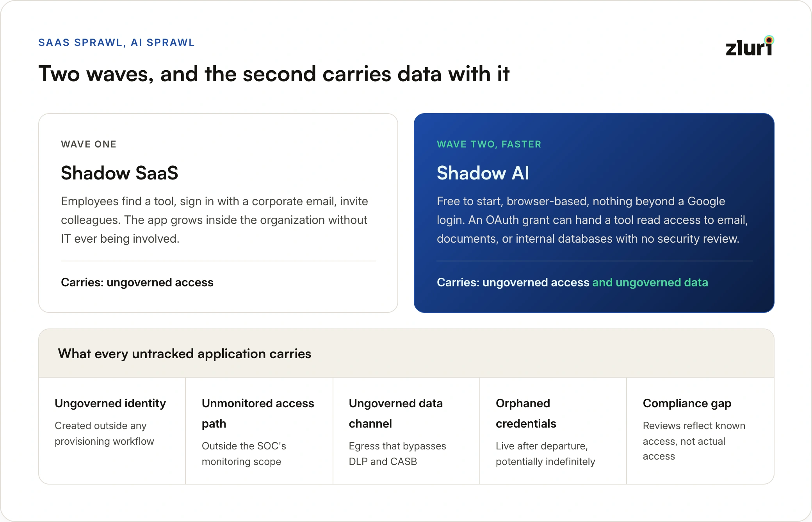812x522 pixels.
Task: Click the paragraph starting 'Employees find a tool'
Action: [x=214, y=220]
